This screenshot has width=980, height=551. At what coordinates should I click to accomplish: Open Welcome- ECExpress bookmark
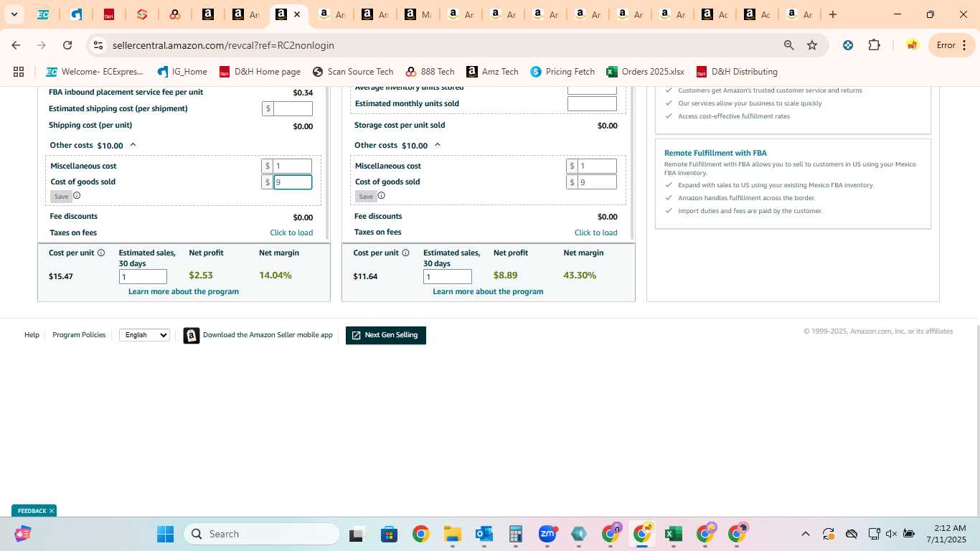[95, 72]
